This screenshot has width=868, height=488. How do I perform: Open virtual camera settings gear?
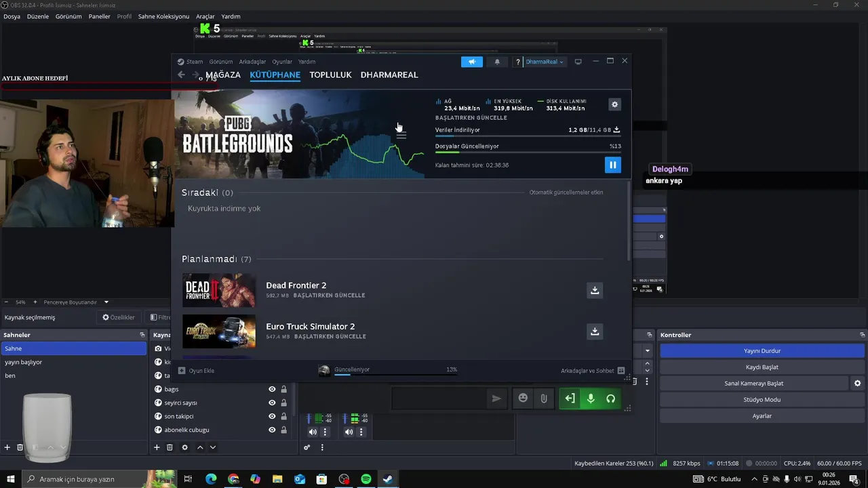tap(857, 384)
